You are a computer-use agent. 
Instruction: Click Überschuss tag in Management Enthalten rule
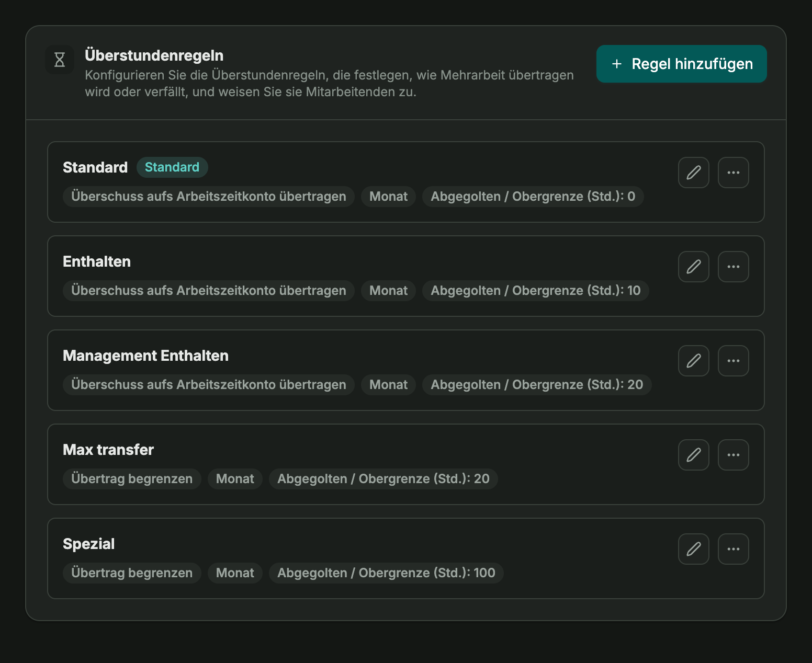tap(209, 385)
